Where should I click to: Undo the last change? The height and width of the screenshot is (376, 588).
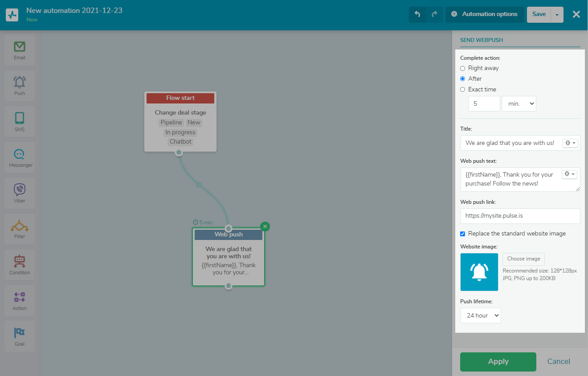417,14
